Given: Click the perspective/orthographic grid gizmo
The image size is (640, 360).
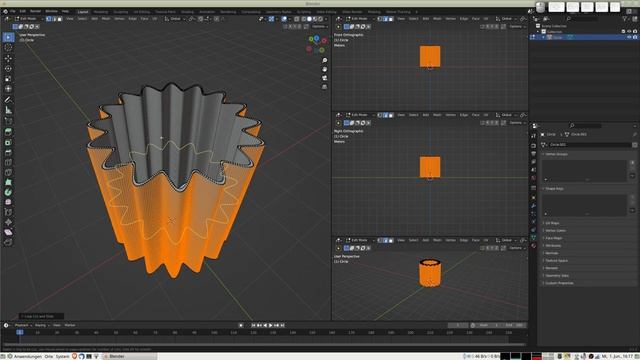Looking at the screenshot, I should [324, 87].
